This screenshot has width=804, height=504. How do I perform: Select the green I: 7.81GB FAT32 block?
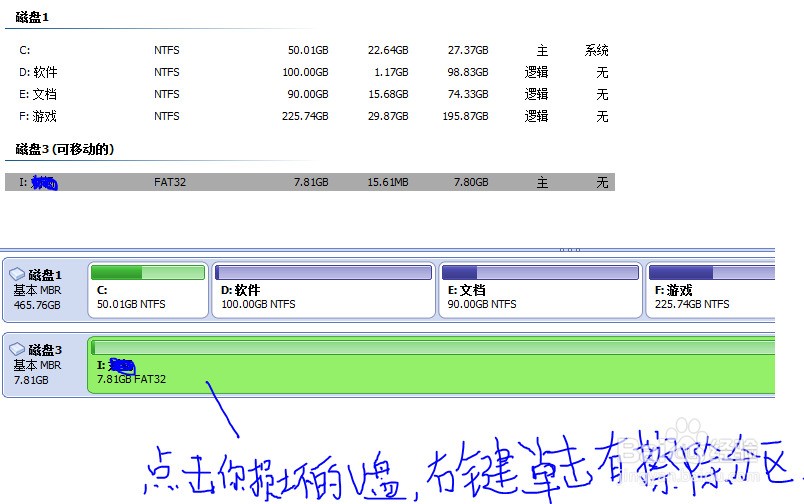click(x=431, y=364)
